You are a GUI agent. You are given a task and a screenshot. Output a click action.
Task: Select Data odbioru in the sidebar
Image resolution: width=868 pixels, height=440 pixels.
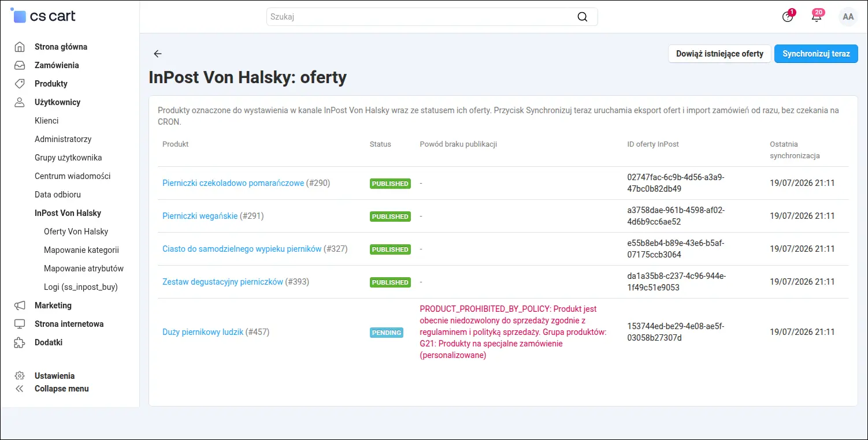[x=58, y=195]
